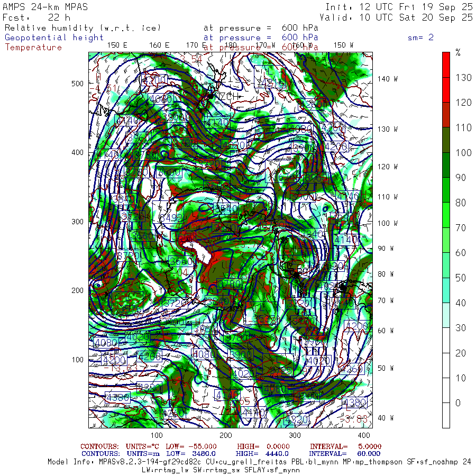The height and width of the screenshot is (476, 476).
Task: Click the 'Fcst: 22 h' forecast hour text
Action: pyautogui.click(x=36, y=17)
